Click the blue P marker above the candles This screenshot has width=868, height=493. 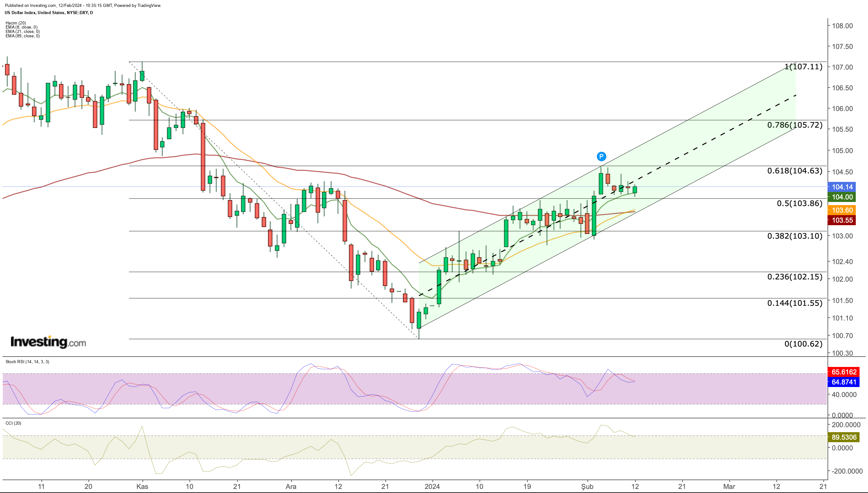601,156
